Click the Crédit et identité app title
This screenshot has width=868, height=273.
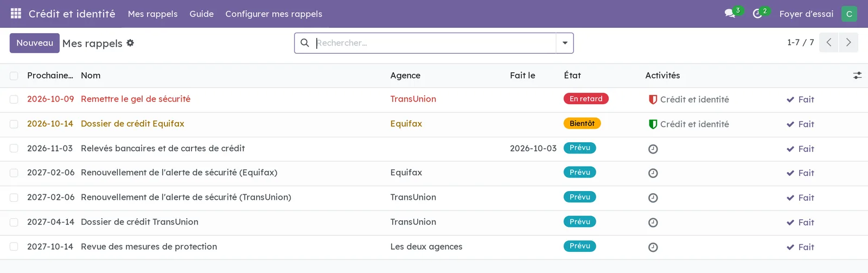click(72, 14)
